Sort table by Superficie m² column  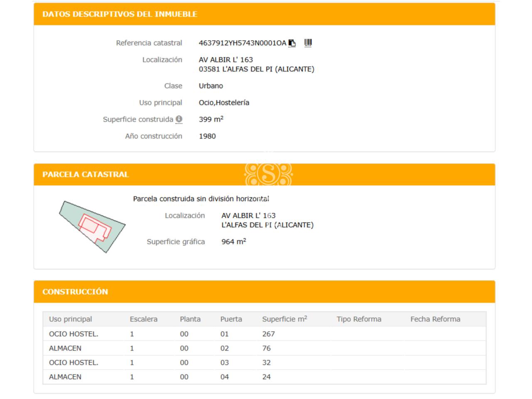pos(284,319)
